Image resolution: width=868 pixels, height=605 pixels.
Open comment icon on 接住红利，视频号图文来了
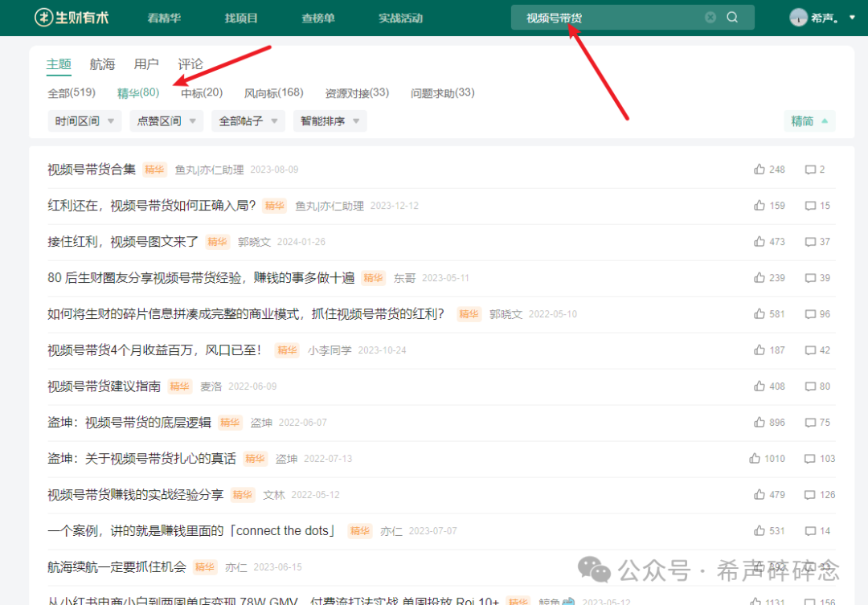coord(813,241)
